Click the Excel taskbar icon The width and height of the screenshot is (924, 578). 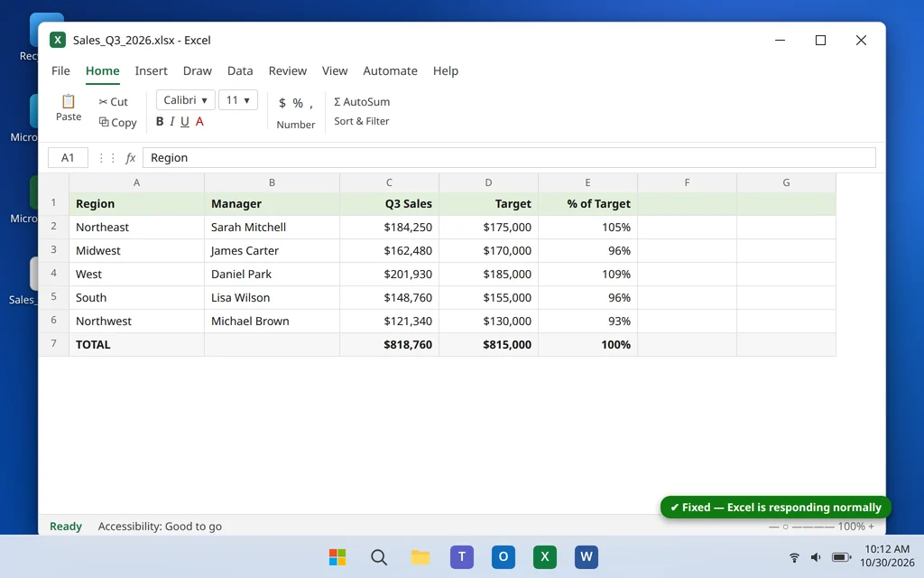tap(544, 556)
